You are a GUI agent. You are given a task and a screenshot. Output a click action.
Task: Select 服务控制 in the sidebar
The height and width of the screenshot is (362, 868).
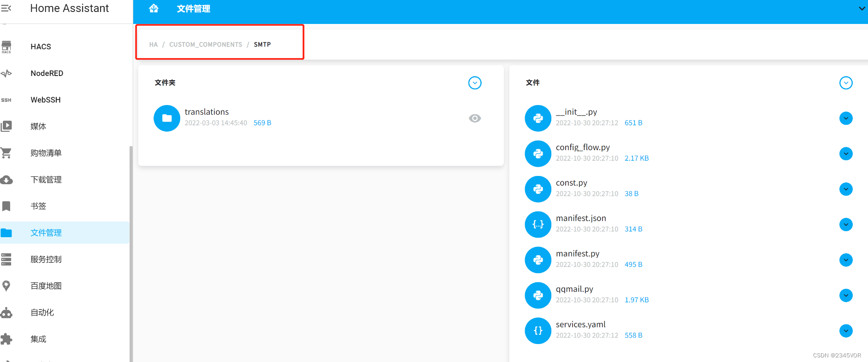pos(65,259)
